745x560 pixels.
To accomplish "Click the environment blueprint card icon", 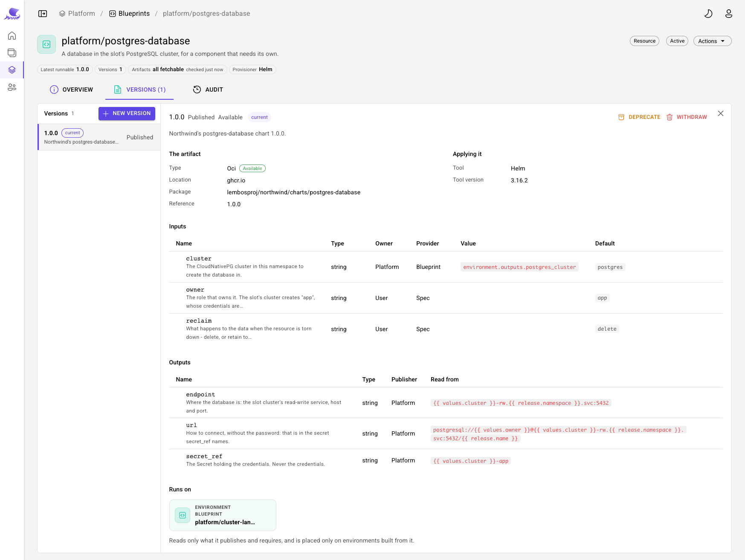I will point(183,515).
